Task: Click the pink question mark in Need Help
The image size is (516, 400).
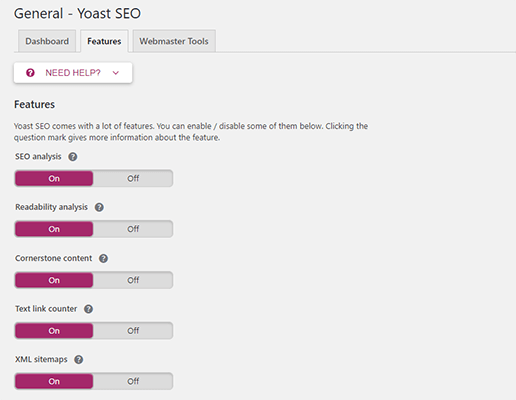Action: [x=30, y=73]
